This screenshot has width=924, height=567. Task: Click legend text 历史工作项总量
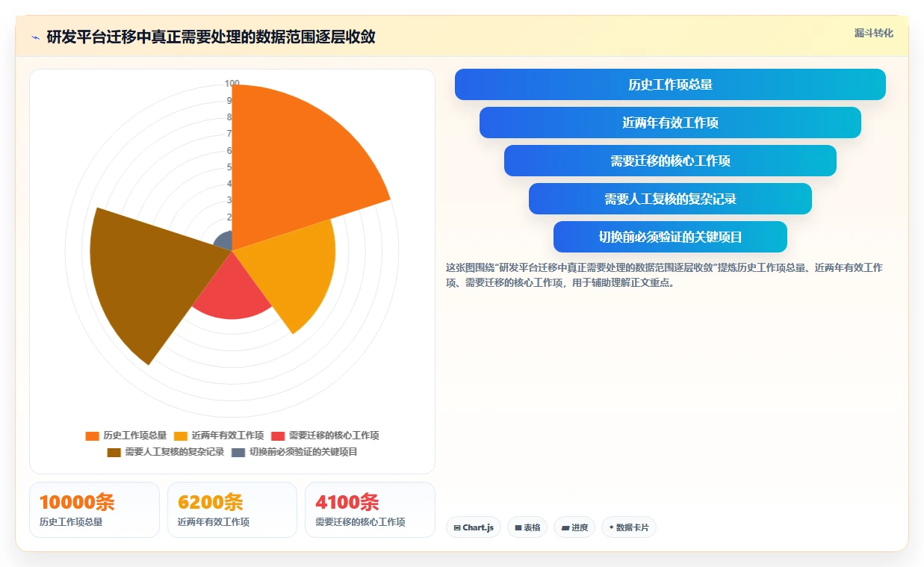pyautogui.click(x=135, y=436)
